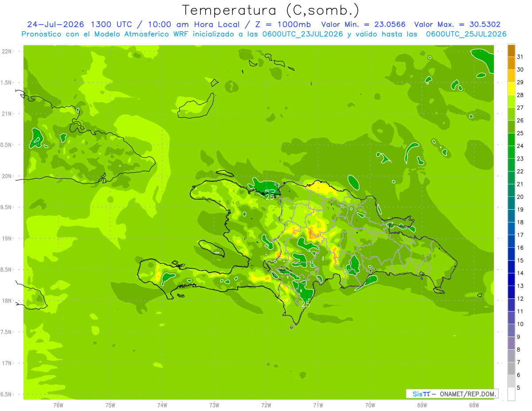Click the color scale label "20"
Image resolution: width=532 pixels, height=411 pixels.
click(x=520, y=197)
